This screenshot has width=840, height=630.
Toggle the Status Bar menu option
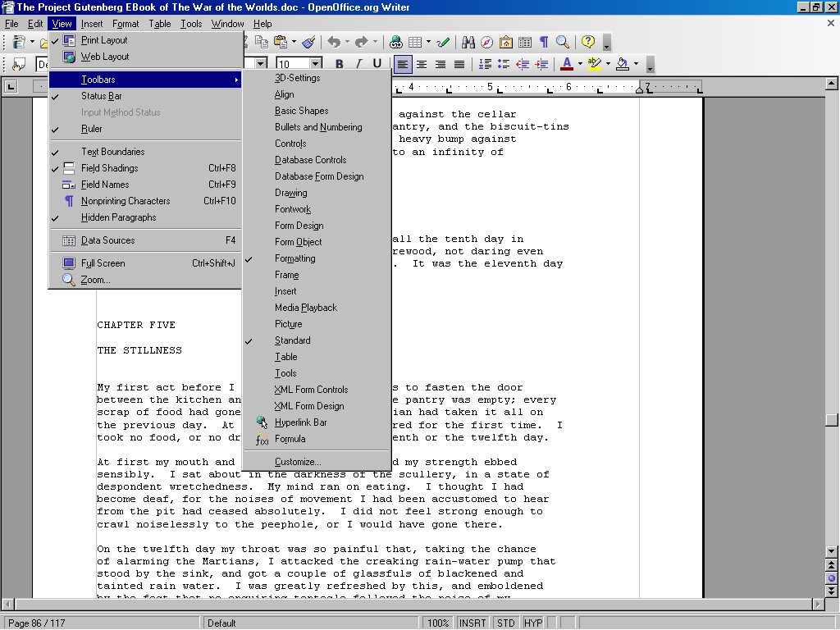(x=102, y=96)
